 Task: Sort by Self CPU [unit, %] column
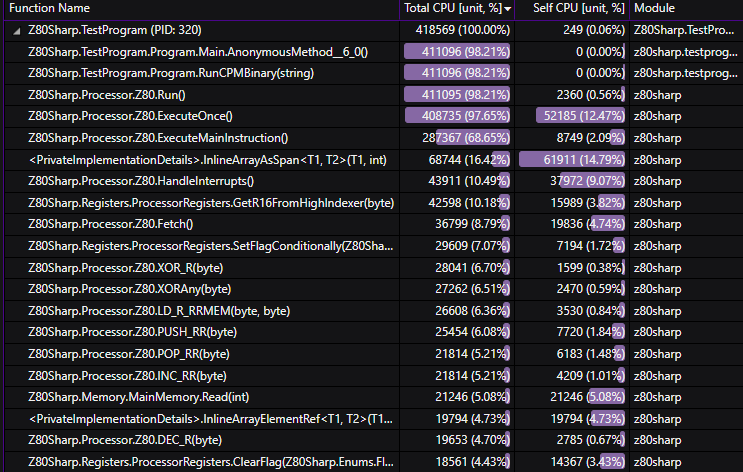[x=579, y=8]
